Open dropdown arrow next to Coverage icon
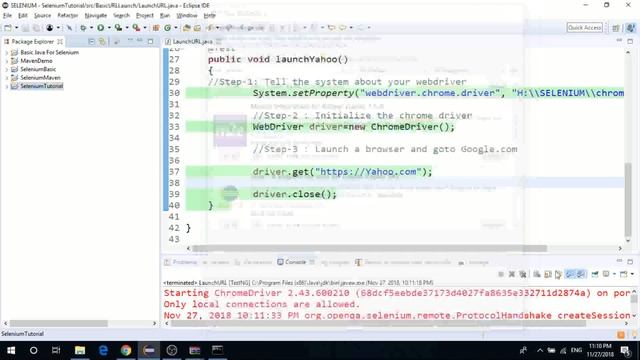 pos(127,28)
